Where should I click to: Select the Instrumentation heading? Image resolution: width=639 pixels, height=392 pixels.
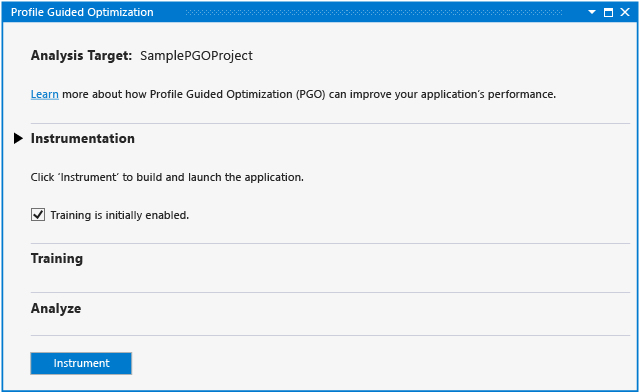(x=83, y=139)
